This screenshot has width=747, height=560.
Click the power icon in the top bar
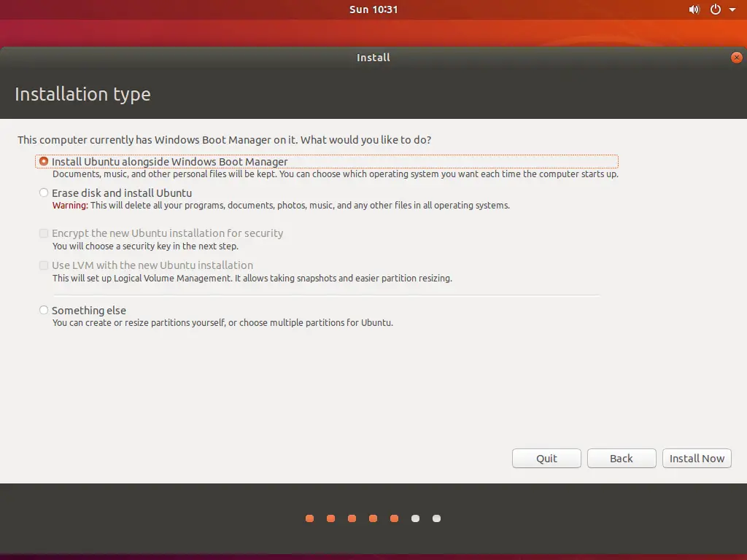[x=715, y=9]
